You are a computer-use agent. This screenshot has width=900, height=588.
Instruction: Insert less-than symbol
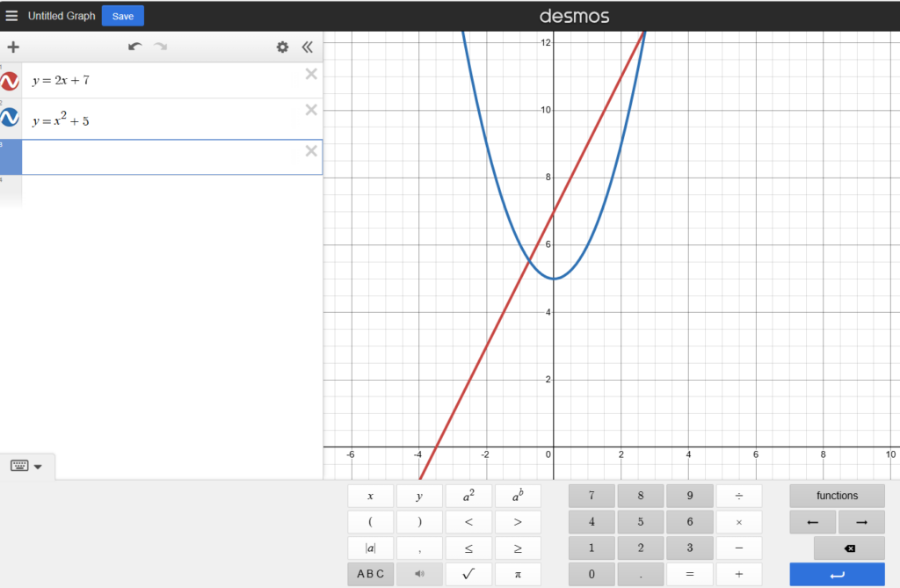pos(468,522)
